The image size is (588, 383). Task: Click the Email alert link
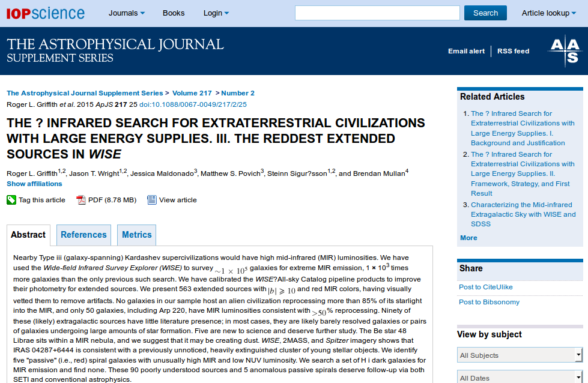(x=466, y=52)
